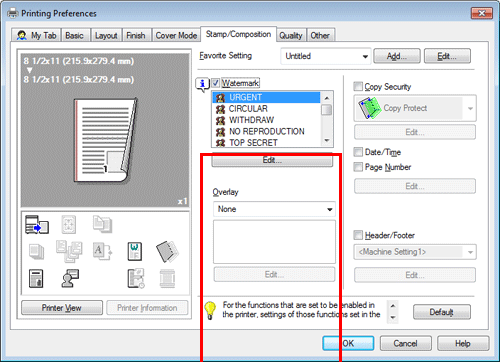Click the Default button
Viewport: 500px width, 362px height.
coord(442,312)
